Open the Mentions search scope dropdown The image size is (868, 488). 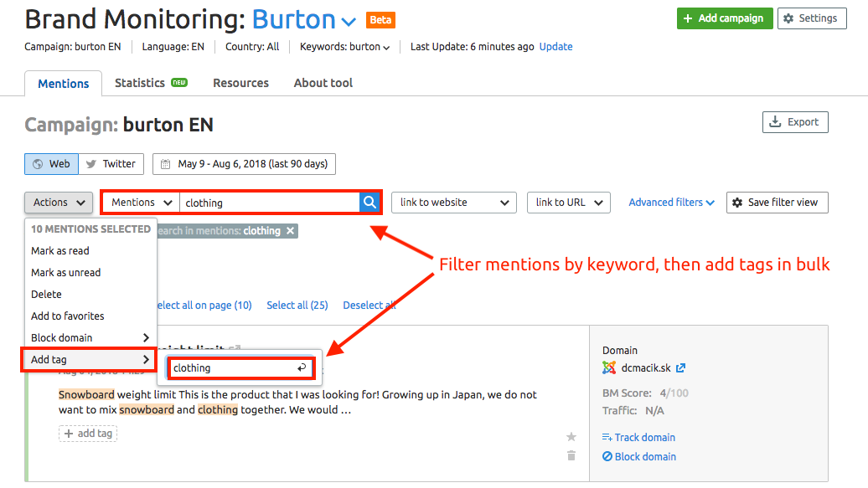141,203
